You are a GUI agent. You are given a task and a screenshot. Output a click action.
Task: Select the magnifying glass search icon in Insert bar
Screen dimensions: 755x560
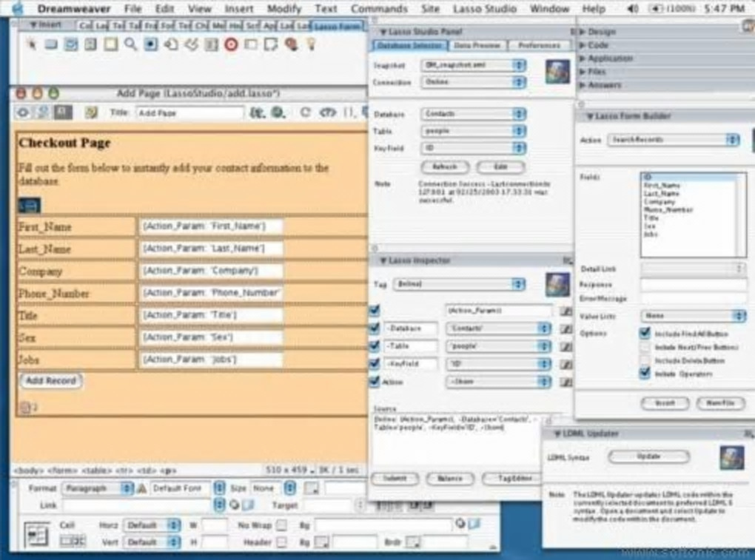click(130, 44)
